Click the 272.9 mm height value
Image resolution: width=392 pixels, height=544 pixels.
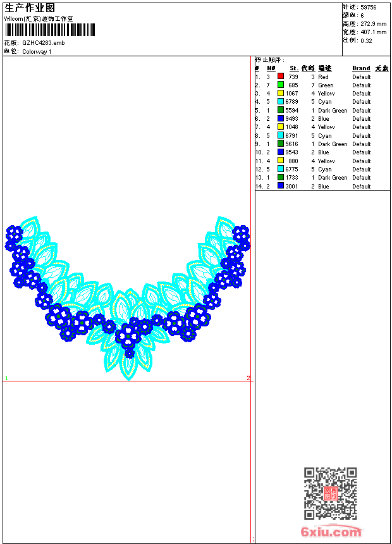[373, 24]
